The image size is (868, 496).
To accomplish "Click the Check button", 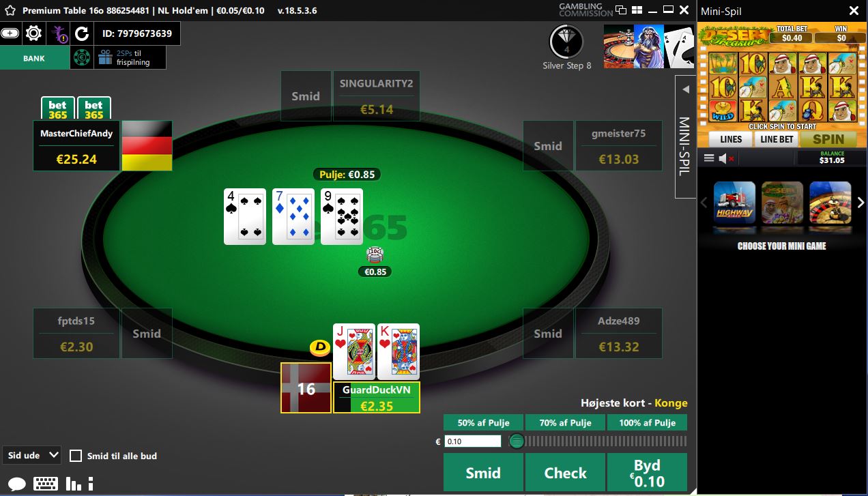I will point(565,473).
